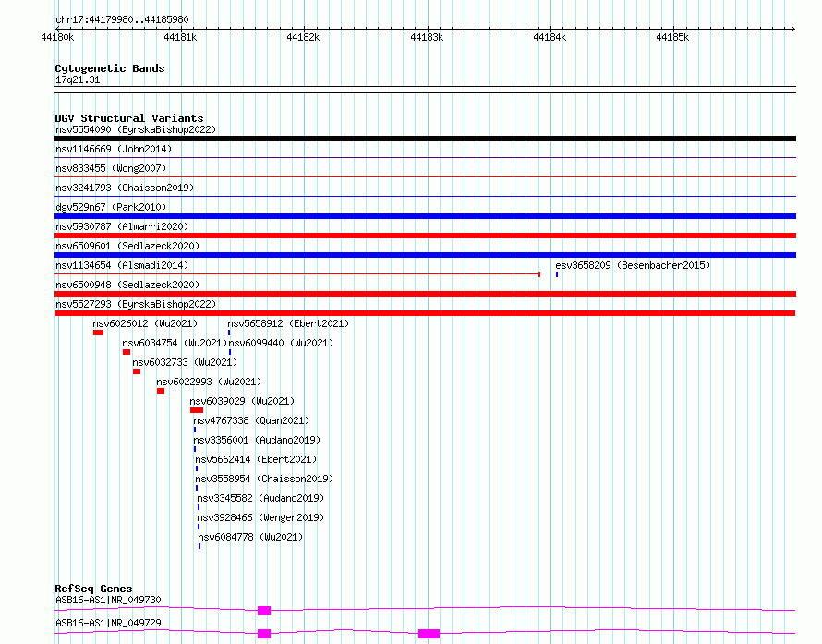Open the nsv4767338 (Quan2021) label
The width and height of the screenshot is (822, 644).
(251, 420)
